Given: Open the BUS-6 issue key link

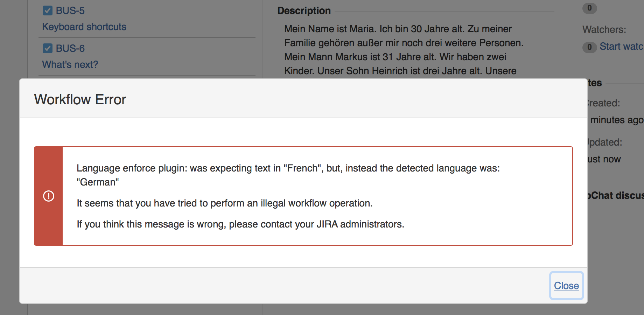Looking at the screenshot, I should [70, 48].
